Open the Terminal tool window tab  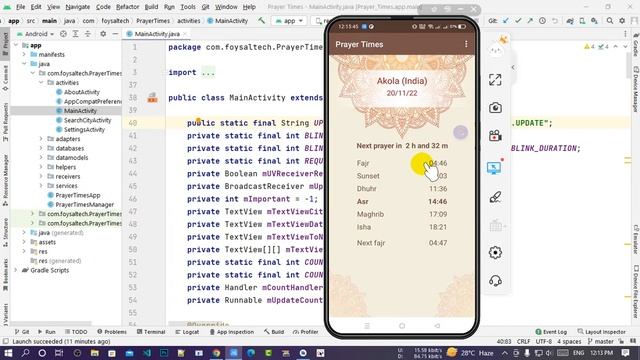(151, 332)
